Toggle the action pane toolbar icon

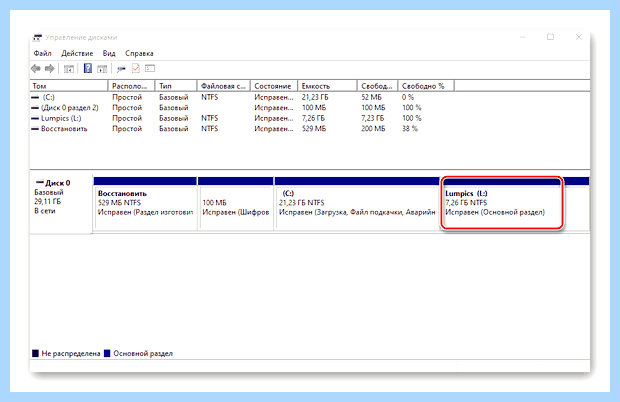click(x=102, y=69)
